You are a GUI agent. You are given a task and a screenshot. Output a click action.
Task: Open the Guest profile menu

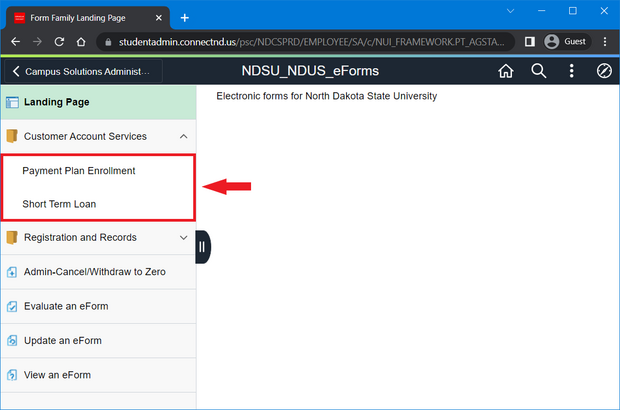tap(566, 42)
